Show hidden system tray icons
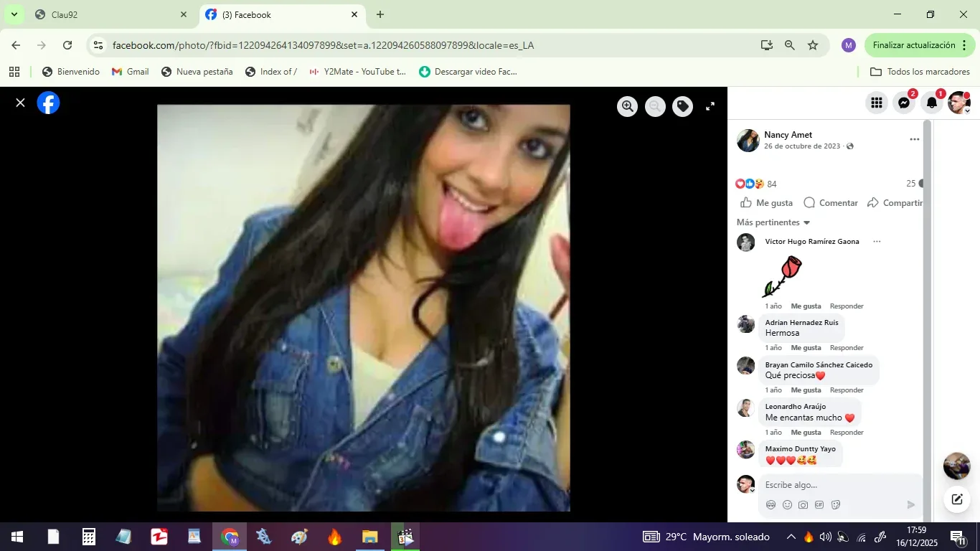Viewport: 980px width, 551px height. [x=791, y=537]
